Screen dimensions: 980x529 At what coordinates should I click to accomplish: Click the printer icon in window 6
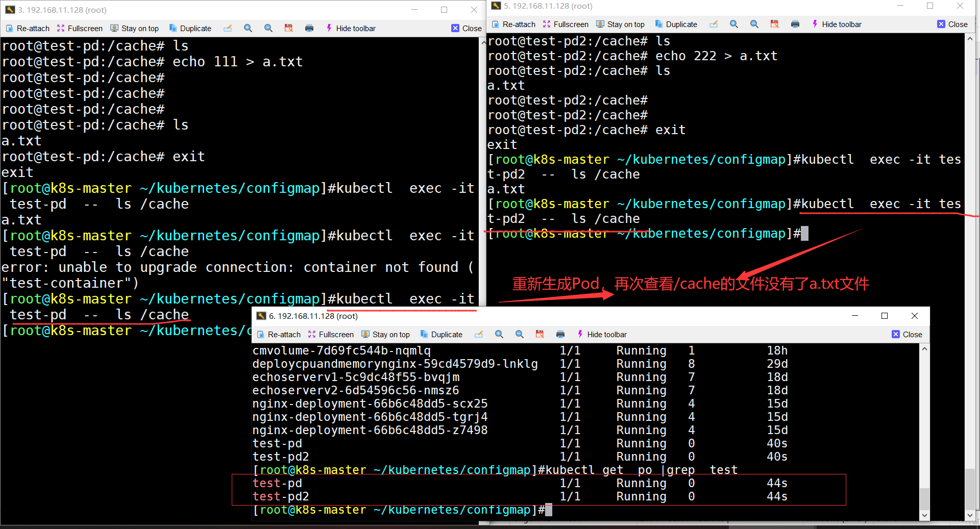click(x=560, y=335)
